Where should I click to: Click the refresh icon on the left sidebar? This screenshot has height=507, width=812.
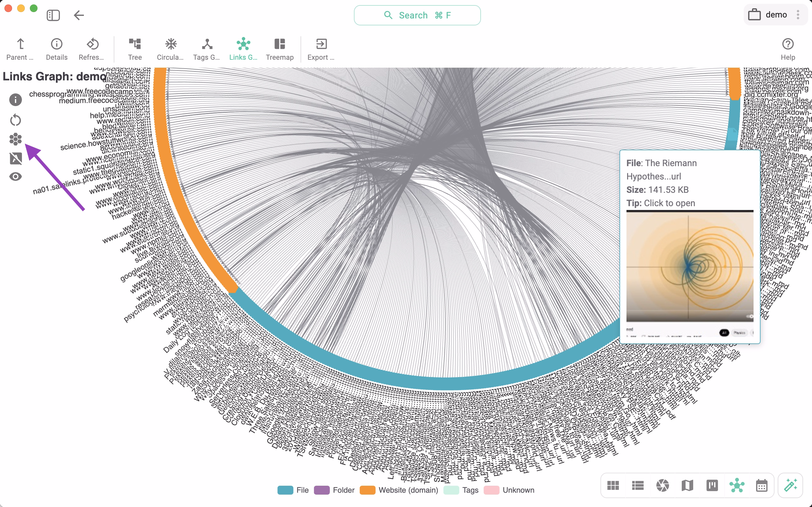(x=16, y=119)
